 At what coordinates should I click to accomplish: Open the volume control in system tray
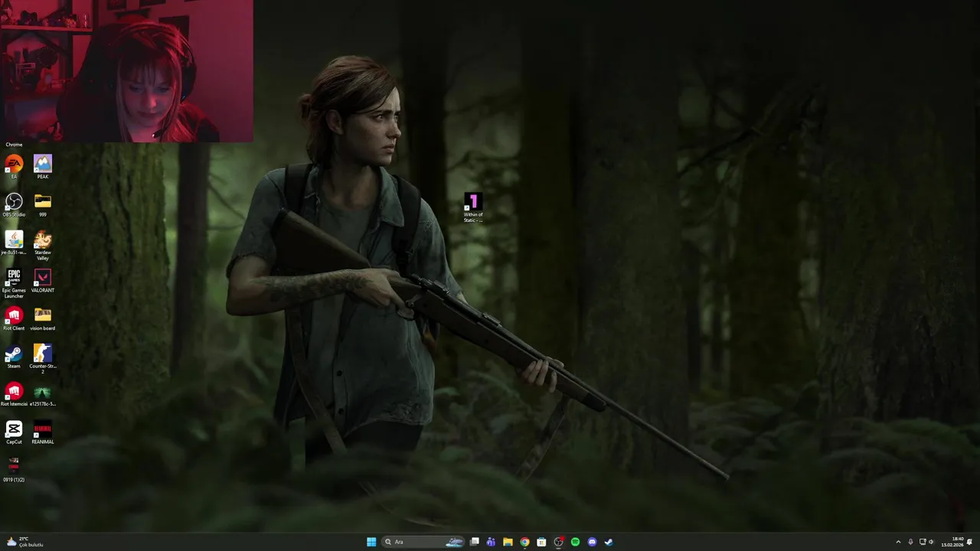[932, 542]
